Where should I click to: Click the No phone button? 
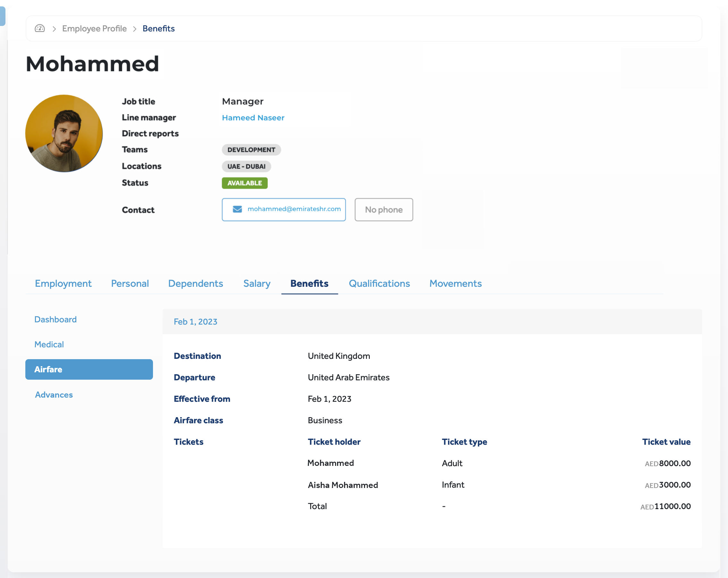coord(384,210)
